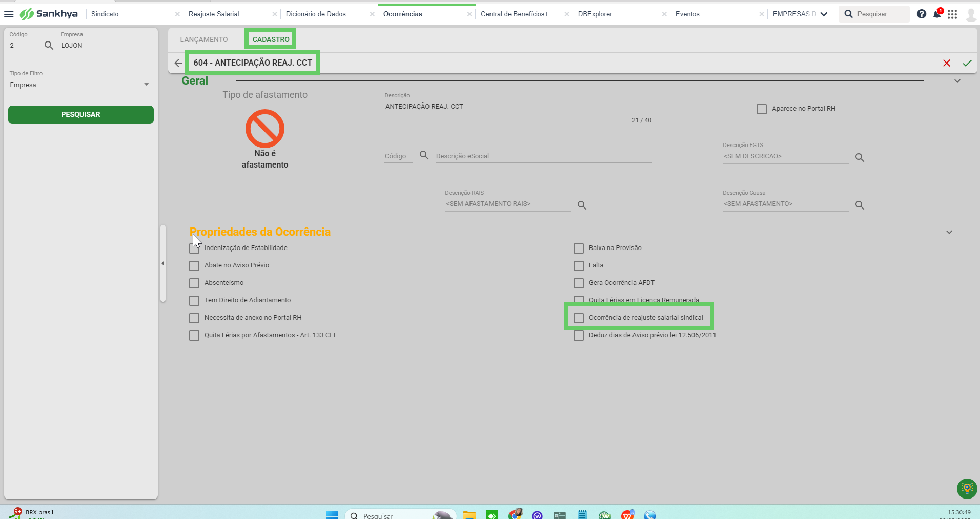Open Chrome from the taskbar
The image size is (980, 519).
click(x=516, y=514)
